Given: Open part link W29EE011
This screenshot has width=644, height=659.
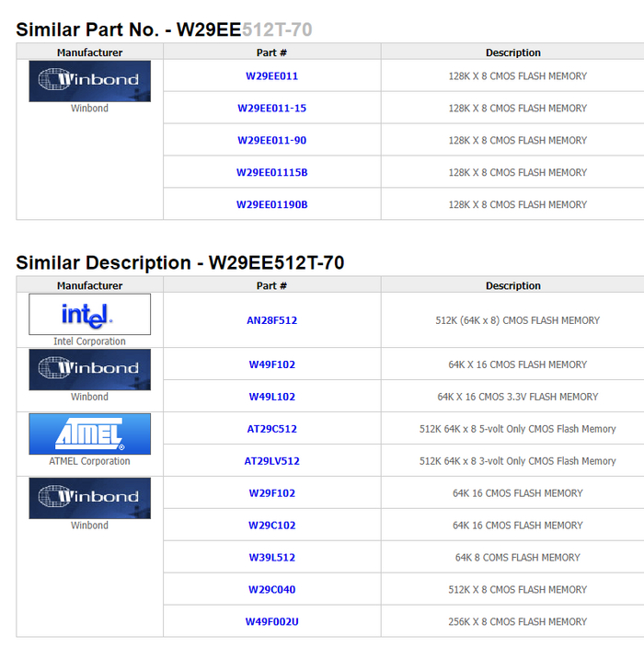Looking at the screenshot, I should click(x=271, y=76).
